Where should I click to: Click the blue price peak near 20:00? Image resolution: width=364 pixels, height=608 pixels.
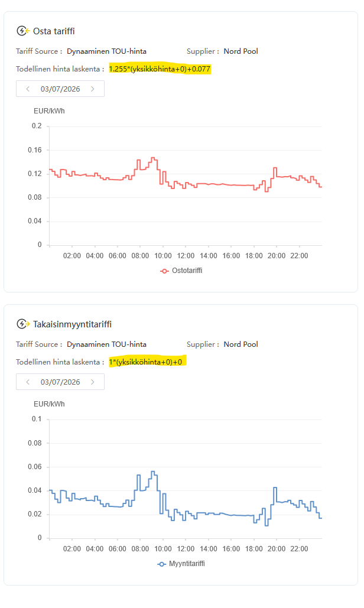point(275,488)
